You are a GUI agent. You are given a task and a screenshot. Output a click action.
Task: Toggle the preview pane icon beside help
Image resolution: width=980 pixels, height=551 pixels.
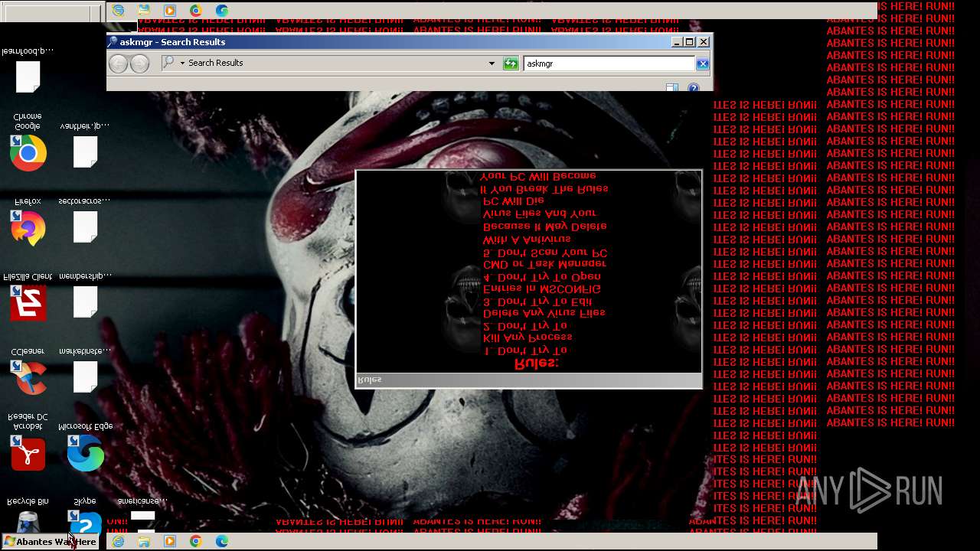(x=671, y=88)
